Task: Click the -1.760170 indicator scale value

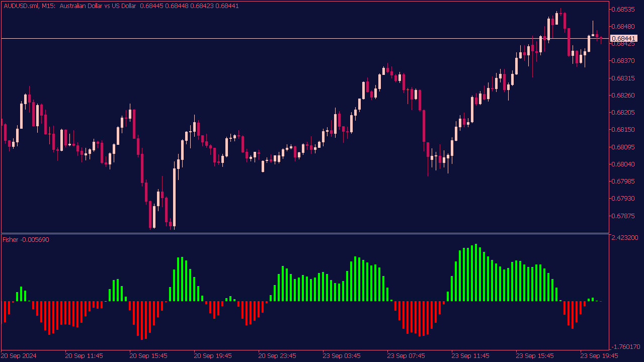Action: [x=625, y=346]
